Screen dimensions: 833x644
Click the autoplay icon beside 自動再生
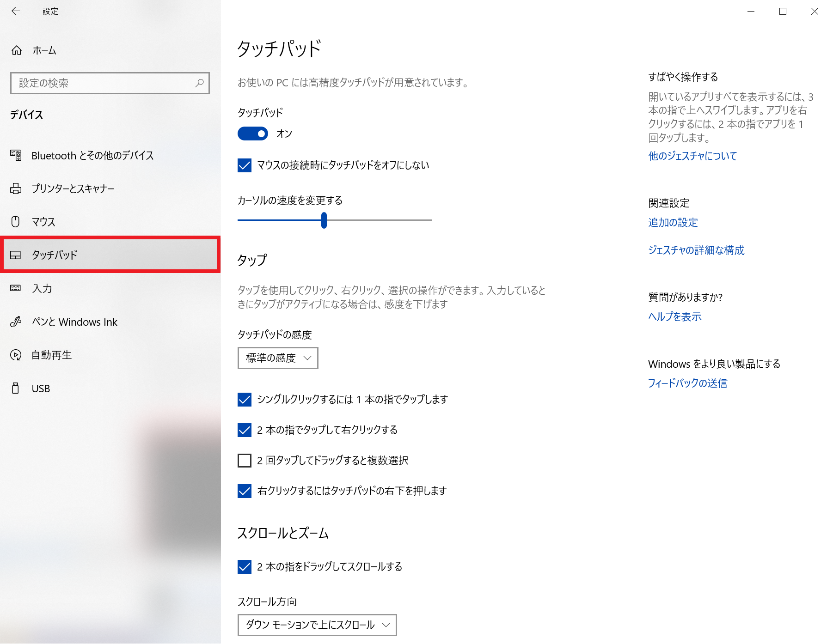coord(16,355)
